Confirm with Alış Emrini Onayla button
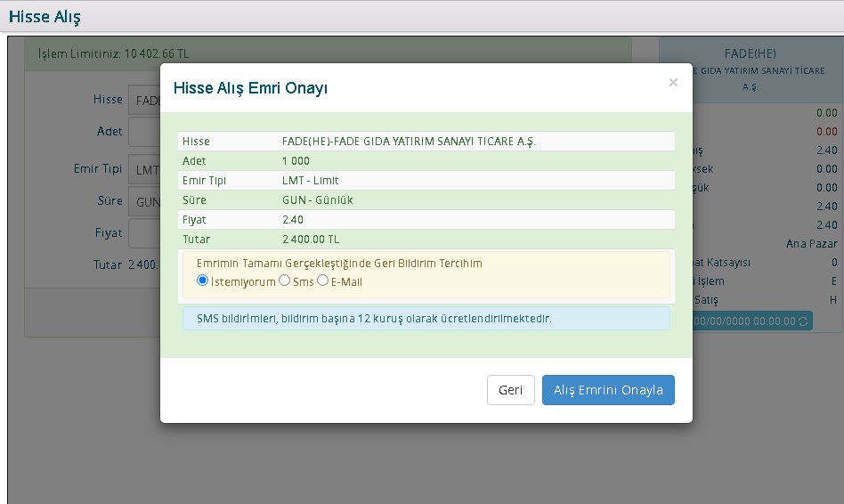Image resolution: width=844 pixels, height=504 pixels. click(608, 390)
